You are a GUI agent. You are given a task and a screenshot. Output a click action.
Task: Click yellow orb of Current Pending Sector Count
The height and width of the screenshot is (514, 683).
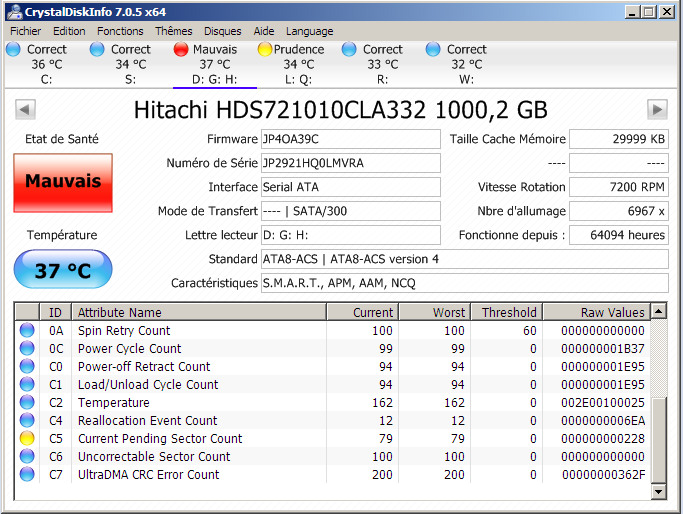(x=27, y=438)
